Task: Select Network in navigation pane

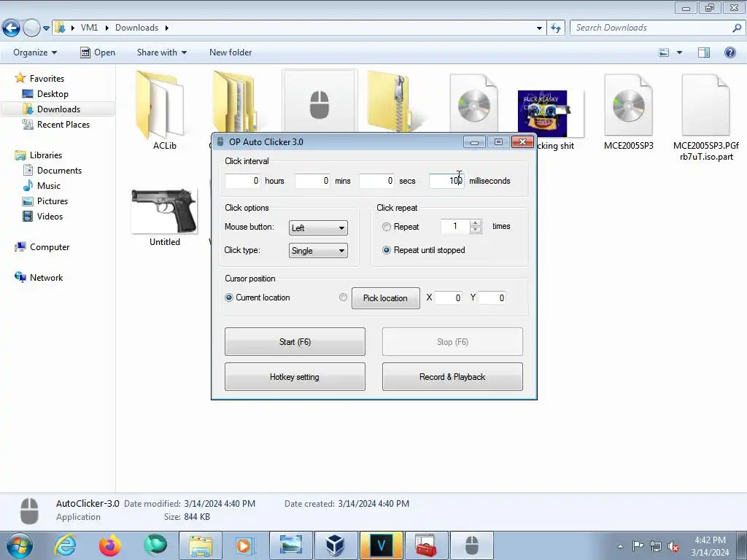Action: pos(46,278)
